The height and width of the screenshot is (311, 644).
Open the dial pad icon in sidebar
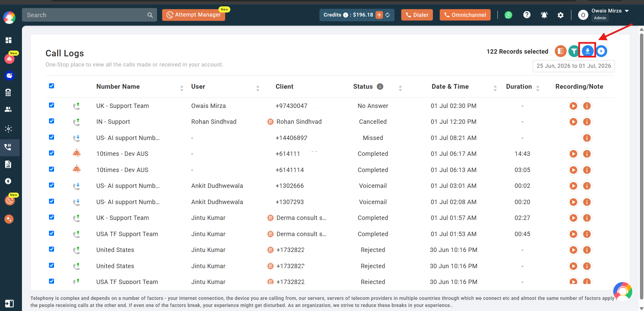[x=8, y=92]
